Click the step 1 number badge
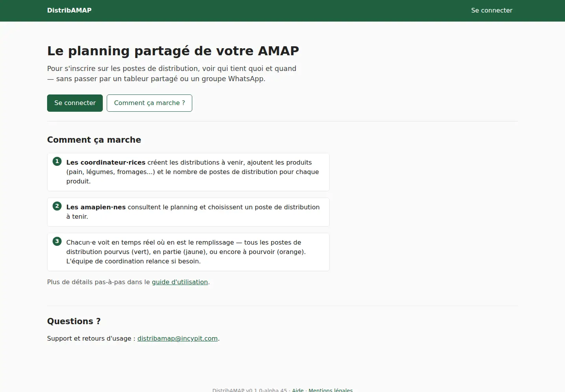Image resolution: width=565 pixels, height=392 pixels. [x=57, y=161]
